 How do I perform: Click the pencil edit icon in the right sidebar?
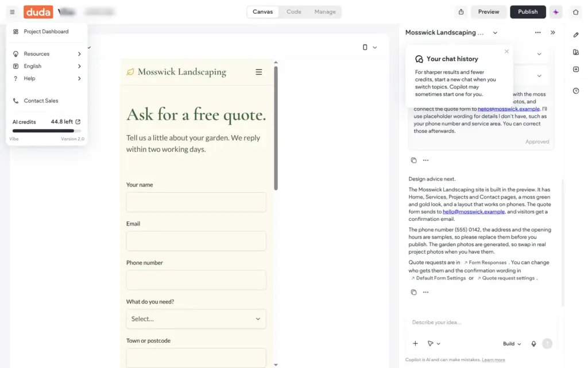click(x=576, y=35)
